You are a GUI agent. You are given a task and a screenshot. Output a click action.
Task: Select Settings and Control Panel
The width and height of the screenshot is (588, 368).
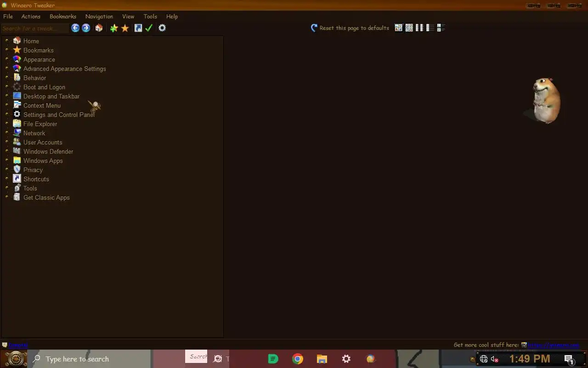(59, 115)
